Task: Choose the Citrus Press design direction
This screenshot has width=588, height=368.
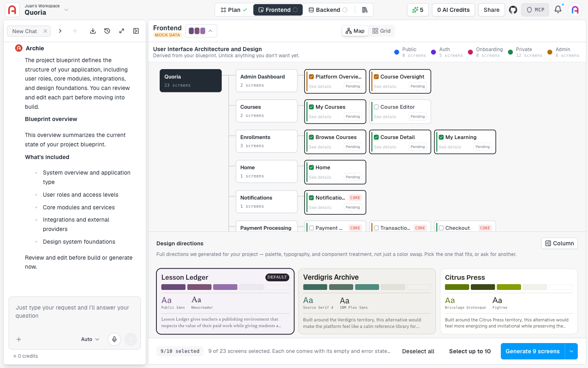Action: pyautogui.click(x=509, y=301)
